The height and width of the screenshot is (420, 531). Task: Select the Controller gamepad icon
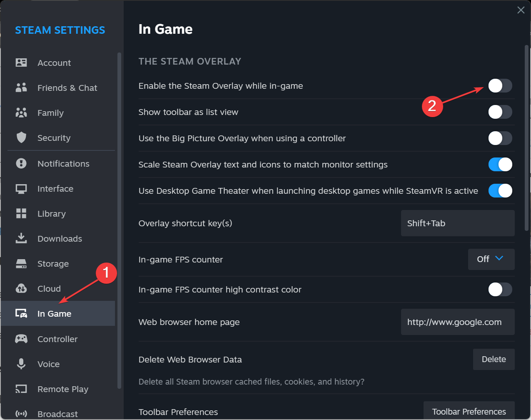[21, 339]
